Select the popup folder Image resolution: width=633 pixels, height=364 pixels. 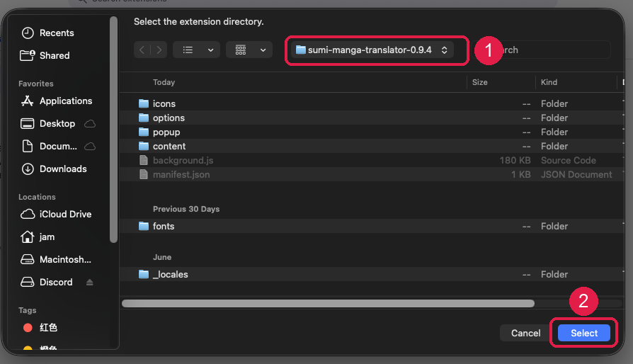coord(372,132)
